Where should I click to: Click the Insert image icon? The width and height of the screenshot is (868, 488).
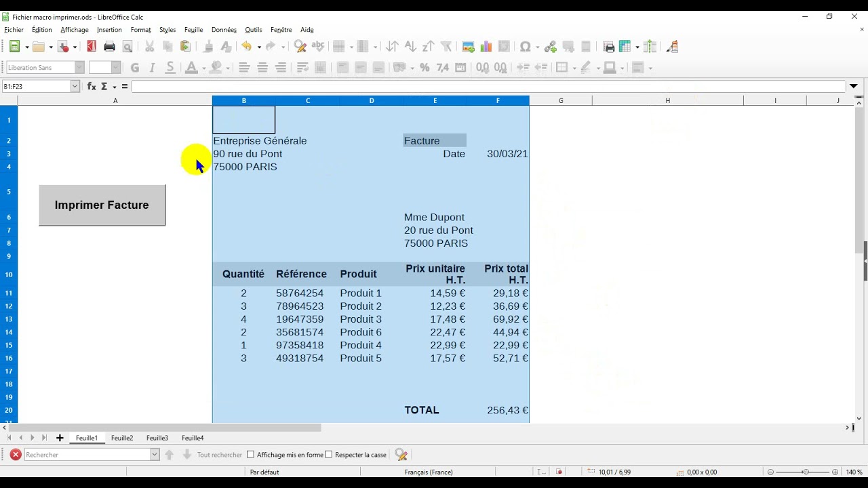coord(468,47)
